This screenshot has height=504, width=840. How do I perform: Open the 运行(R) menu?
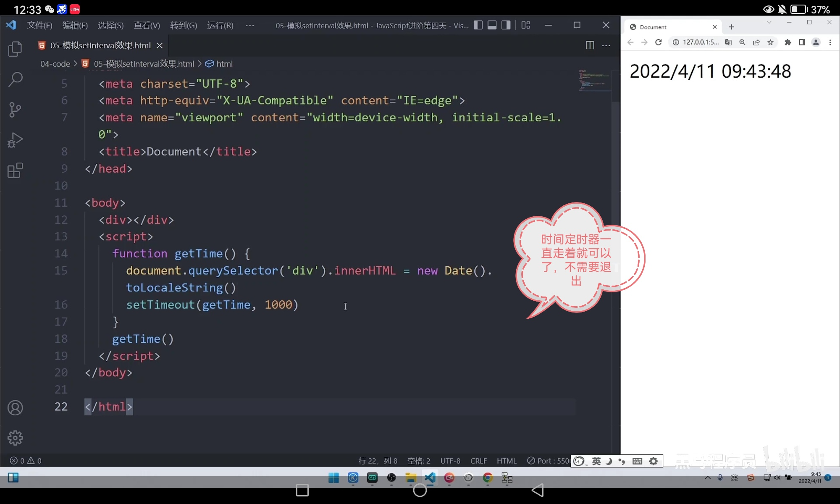click(220, 25)
